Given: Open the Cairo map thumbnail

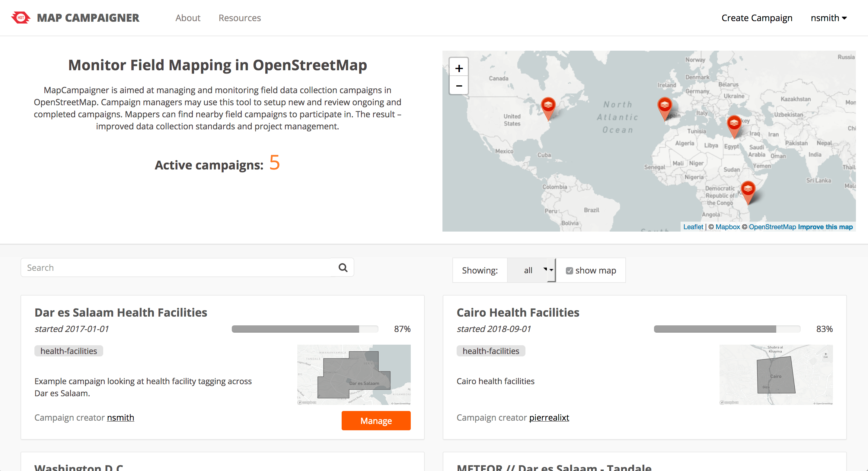Looking at the screenshot, I should 776,375.
